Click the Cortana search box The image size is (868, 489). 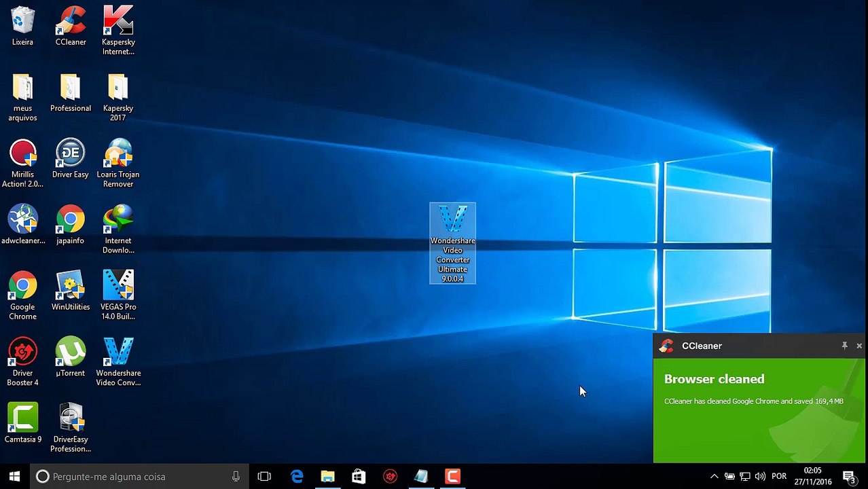pyautogui.click(x=139, y=477)
